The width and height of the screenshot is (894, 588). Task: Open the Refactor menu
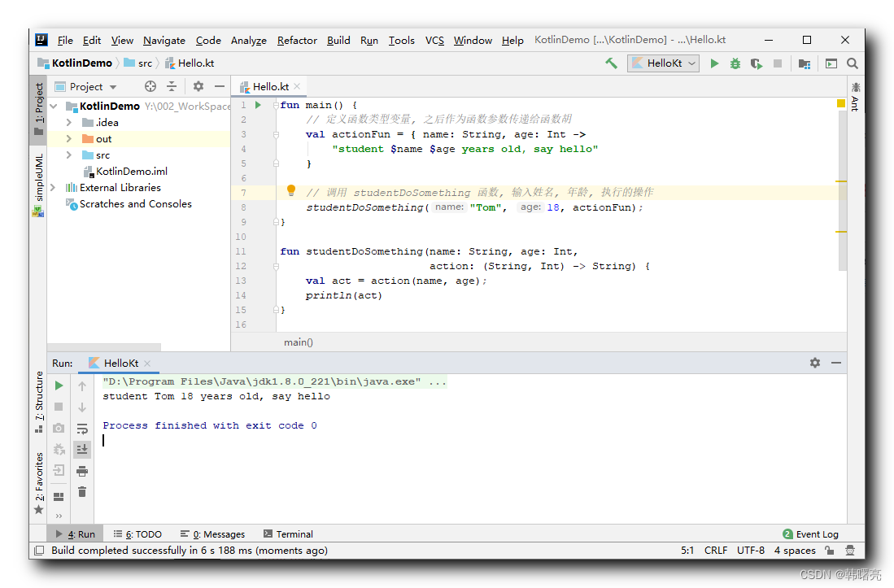(297, 41)
